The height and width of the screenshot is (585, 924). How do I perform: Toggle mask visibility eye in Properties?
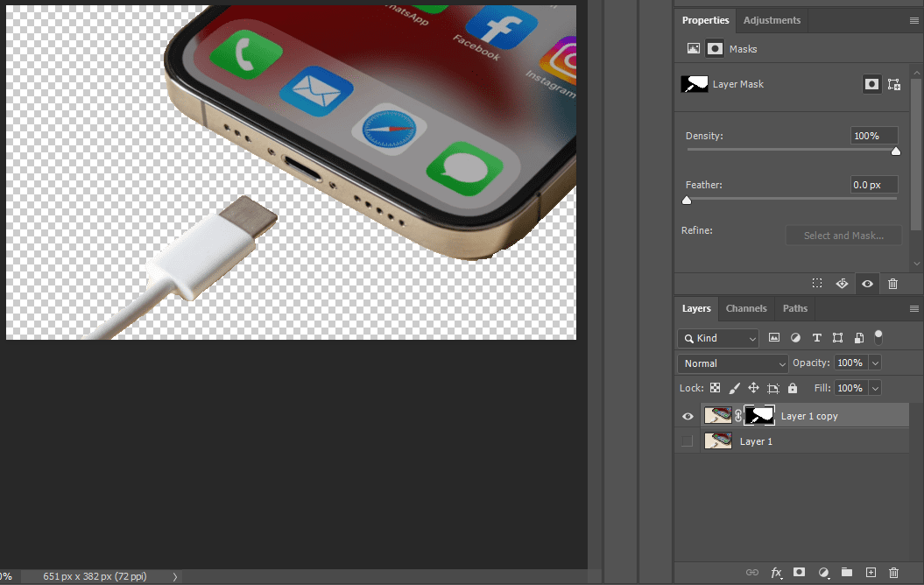pyautogui.click(x=867, y=284)
